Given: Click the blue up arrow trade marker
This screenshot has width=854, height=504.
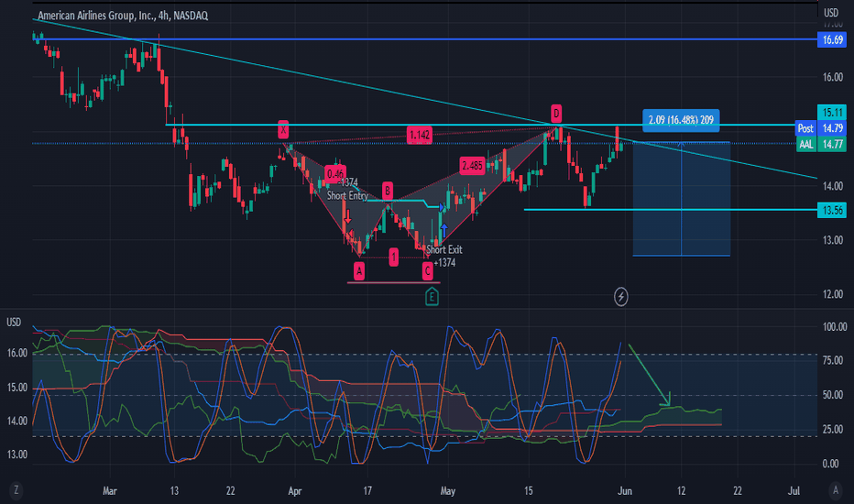Looking at the screenshot, I should point(443,230).
